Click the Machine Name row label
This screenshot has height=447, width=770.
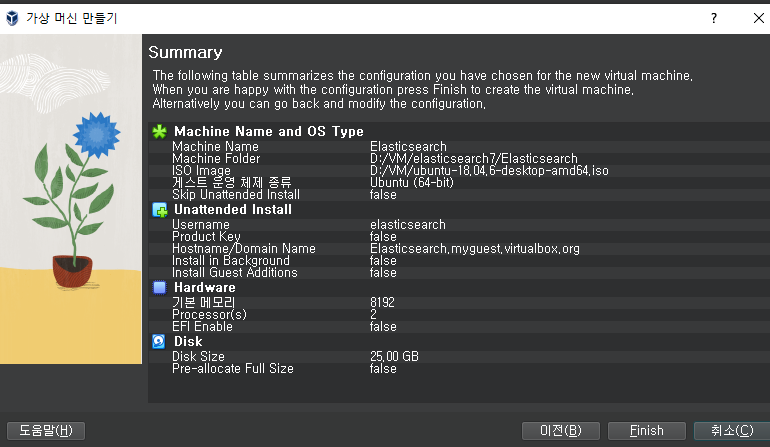215,146
